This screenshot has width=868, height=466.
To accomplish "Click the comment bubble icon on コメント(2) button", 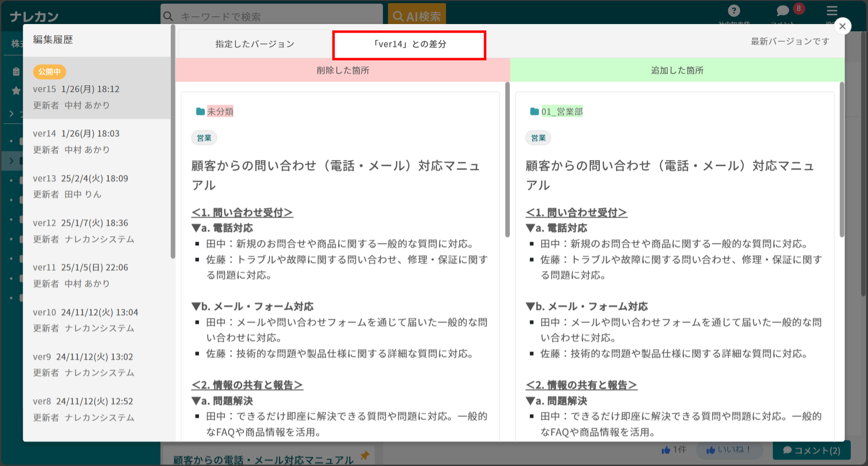I will pos(788,450).
